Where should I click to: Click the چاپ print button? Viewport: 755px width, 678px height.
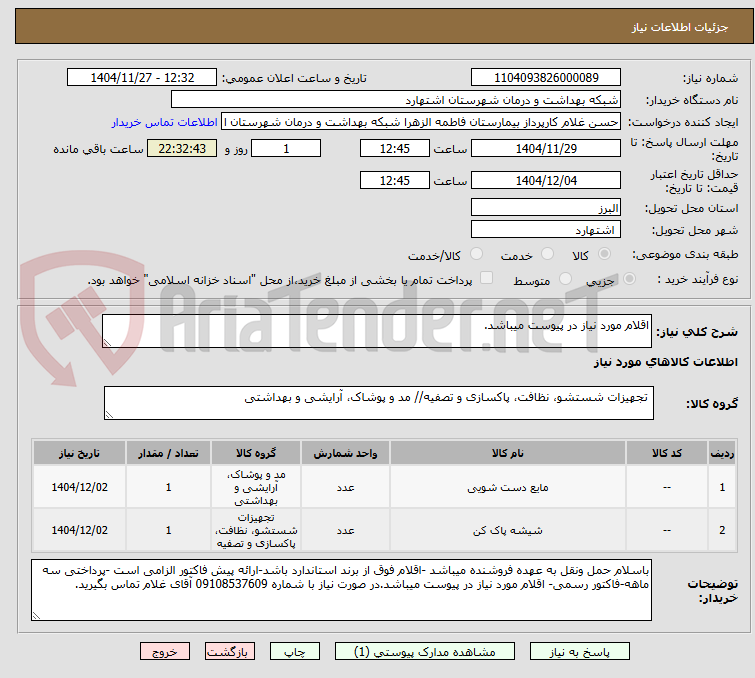click(295, 652)
